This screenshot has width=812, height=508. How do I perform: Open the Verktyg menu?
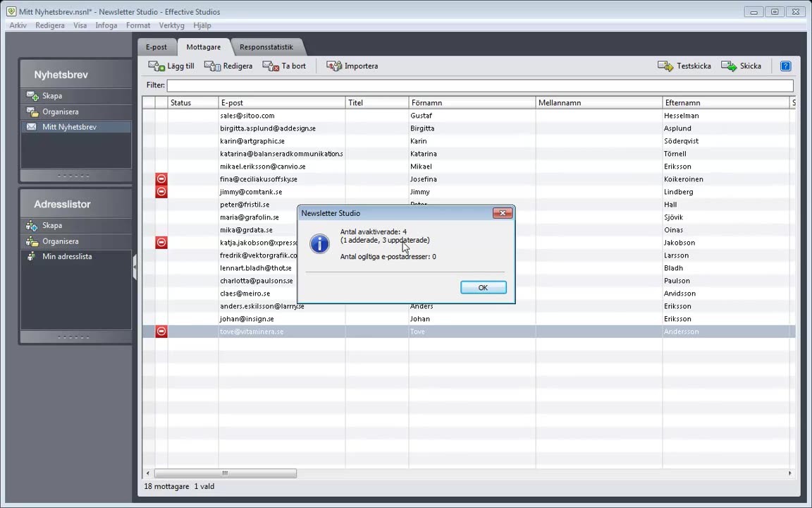[x=171, y=25]
